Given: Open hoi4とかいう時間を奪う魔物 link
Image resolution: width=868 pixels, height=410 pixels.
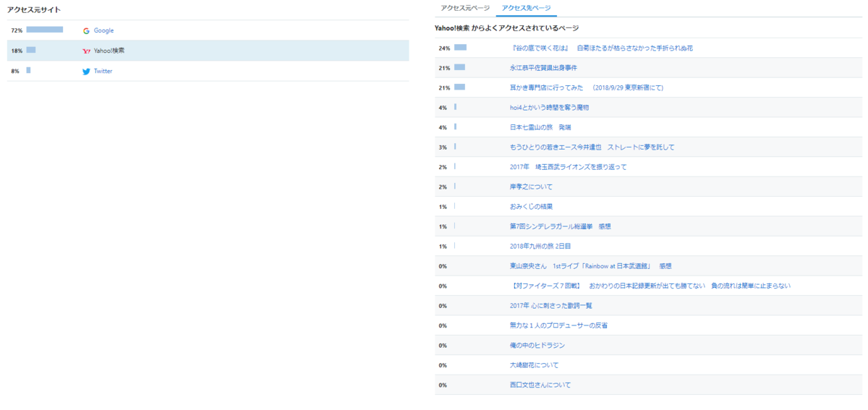Looking at the screenshot, I should pos(549,107).
